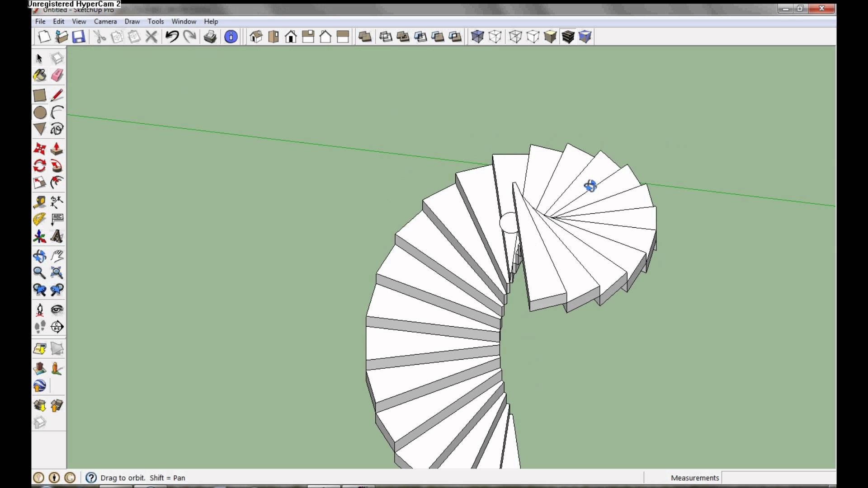Screen dimensions: 868x488
Task: Open Instructor help icon in status bar
Action: (91, 478)
